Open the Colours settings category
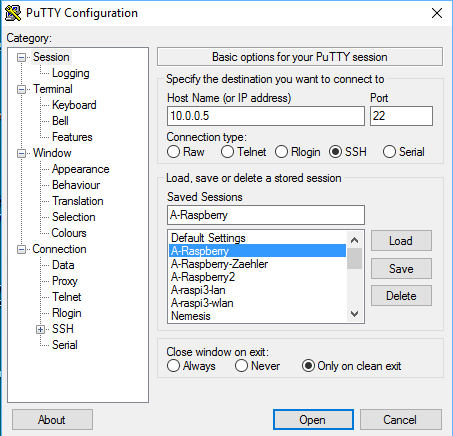This screenshot has height=436, width=453. coord(69,233)
